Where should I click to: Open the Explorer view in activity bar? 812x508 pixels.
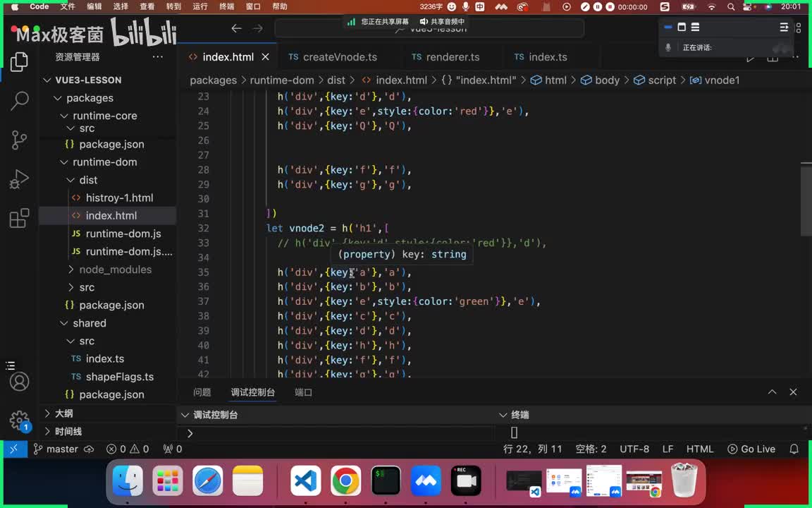click(x=20, y=61)
